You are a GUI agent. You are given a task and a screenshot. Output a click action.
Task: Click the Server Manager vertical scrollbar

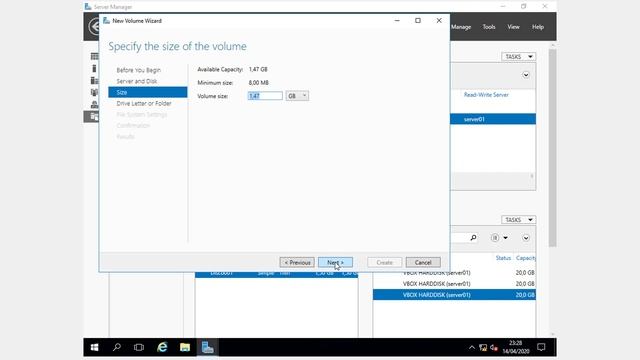pos(553,148)
